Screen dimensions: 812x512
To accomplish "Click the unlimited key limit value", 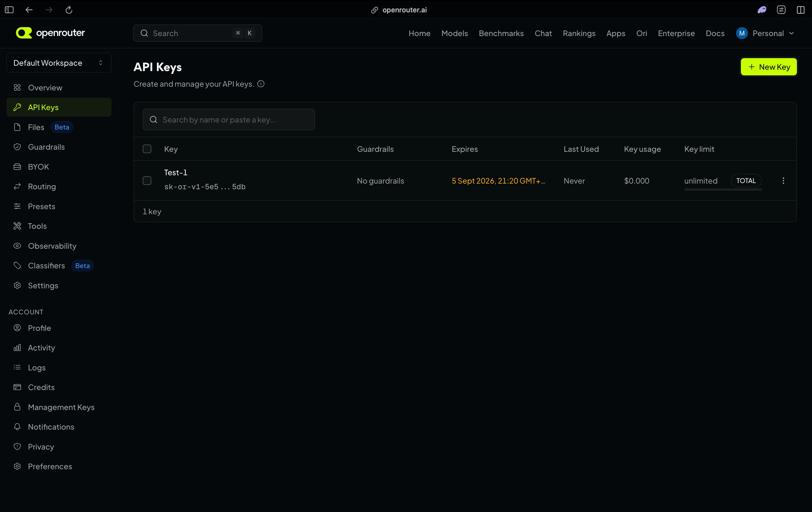I will [x=701, y=181].
